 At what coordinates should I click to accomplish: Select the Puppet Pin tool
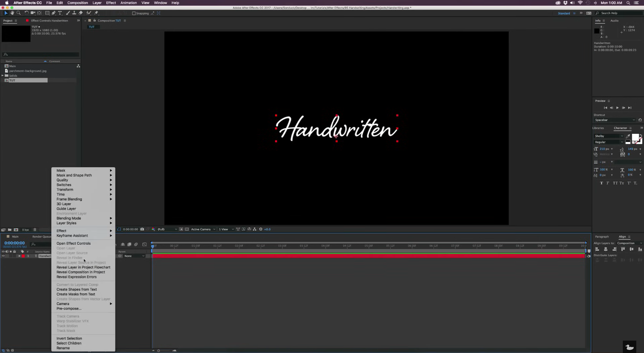[x=96, y=13]
